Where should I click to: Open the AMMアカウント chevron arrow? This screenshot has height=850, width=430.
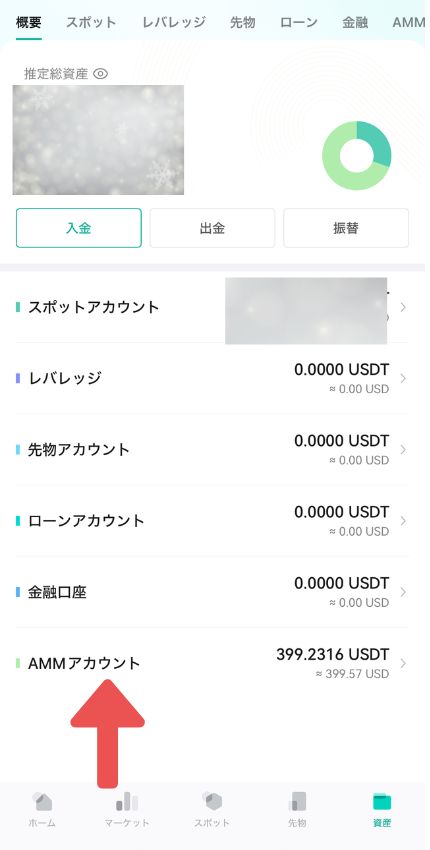click(x=403, y=663)
